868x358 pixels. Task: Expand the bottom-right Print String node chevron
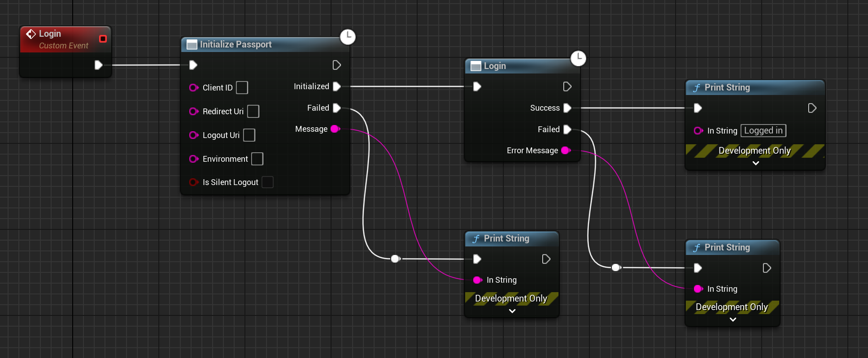pyautogui.click(x=733, y=319)
